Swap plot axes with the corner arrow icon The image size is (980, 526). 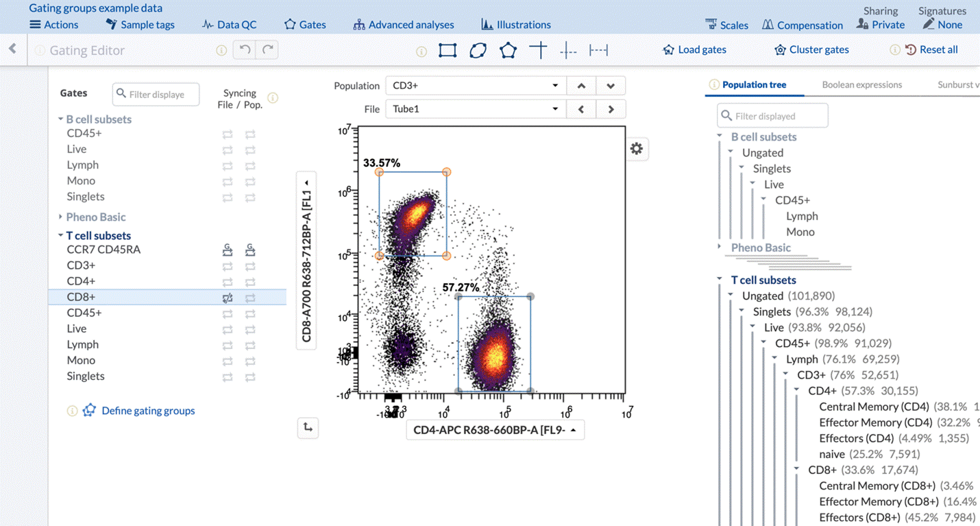[x=308, y=428]
